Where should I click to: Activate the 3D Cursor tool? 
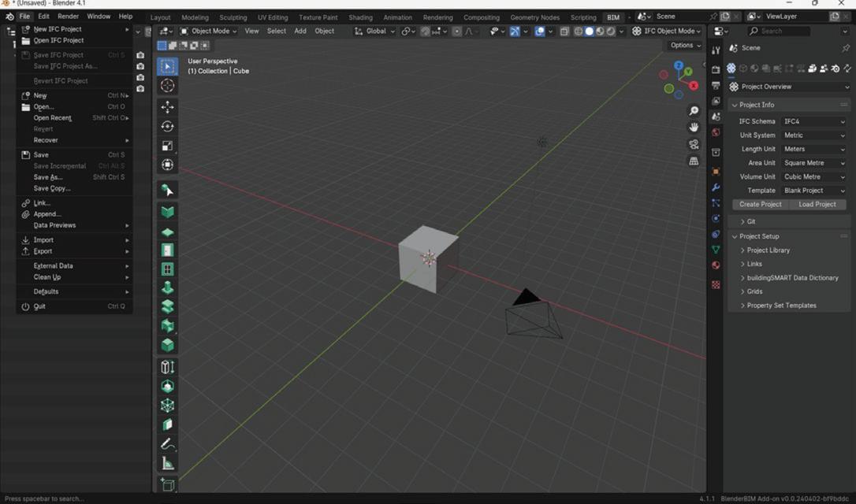pyautogui.click(x=168, y=86)
